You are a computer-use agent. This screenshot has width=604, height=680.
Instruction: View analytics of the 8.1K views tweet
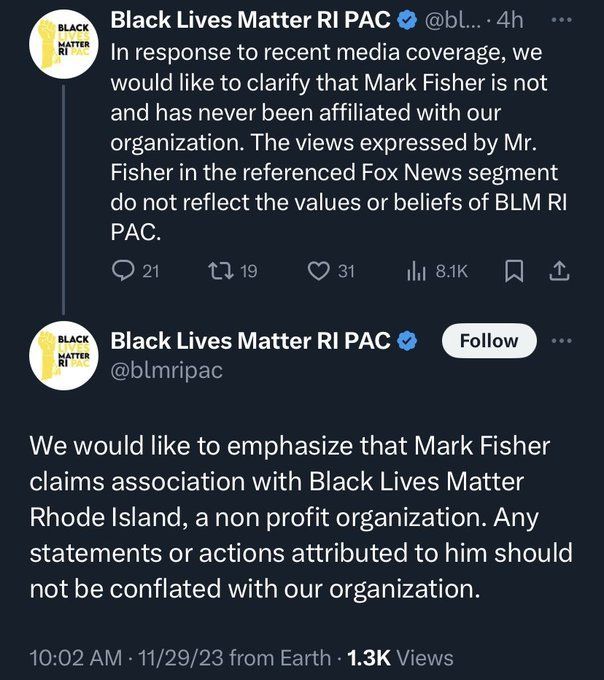click(x=417, y=270)
